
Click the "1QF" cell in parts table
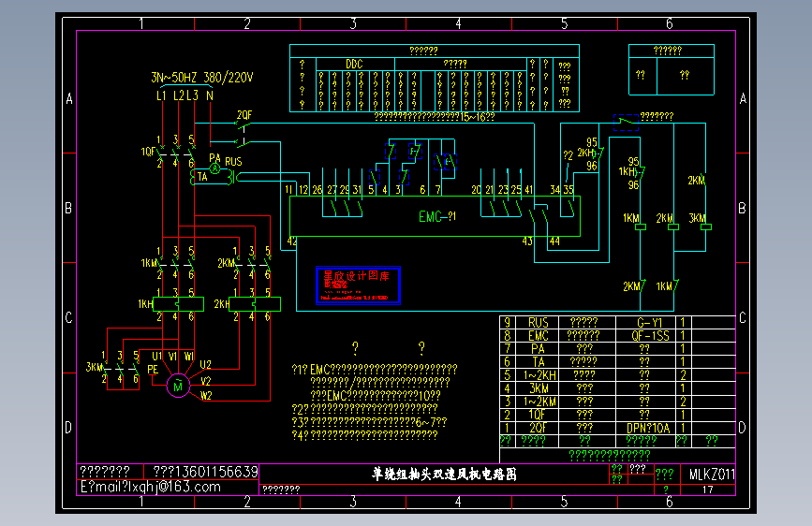pos(537,416)
